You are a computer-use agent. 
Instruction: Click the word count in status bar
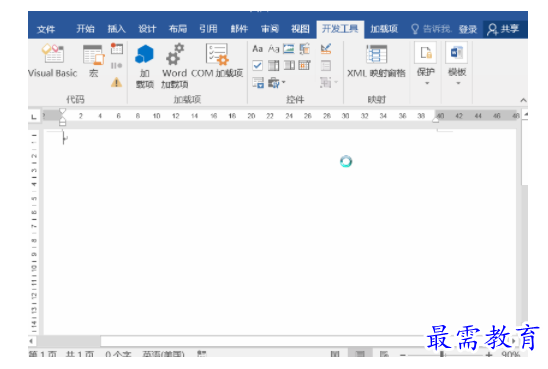(x=118, y=354)
